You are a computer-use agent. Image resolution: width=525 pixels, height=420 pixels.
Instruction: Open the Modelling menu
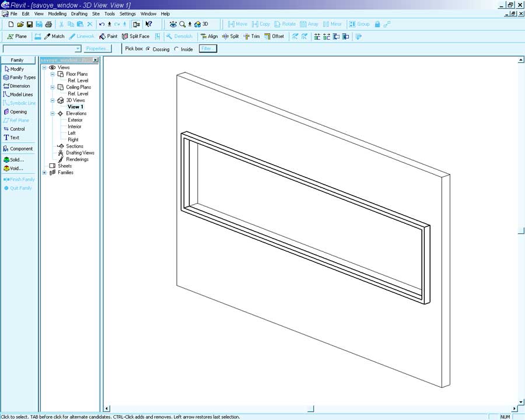pos(57,13)
